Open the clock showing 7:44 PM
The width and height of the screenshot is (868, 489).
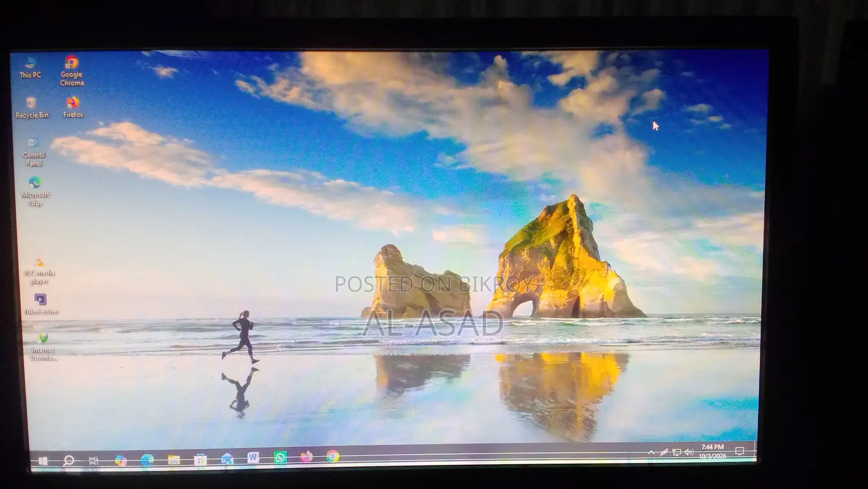[x=712, y=451]
